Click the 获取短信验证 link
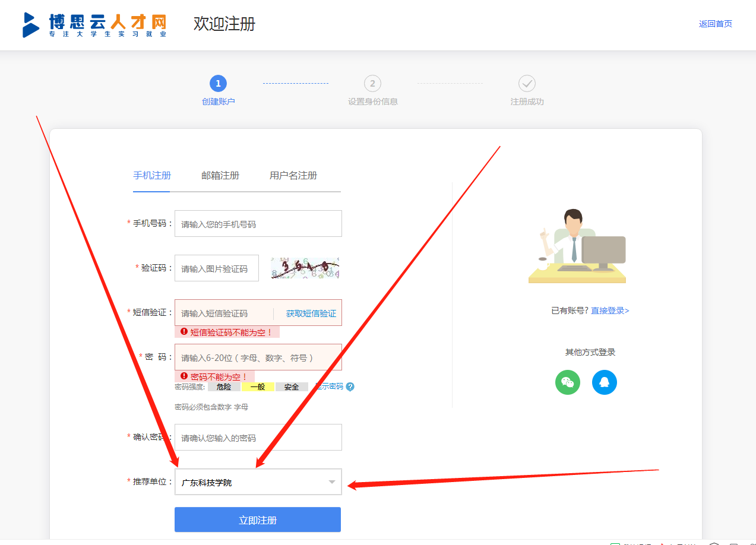 pos(311,313)
